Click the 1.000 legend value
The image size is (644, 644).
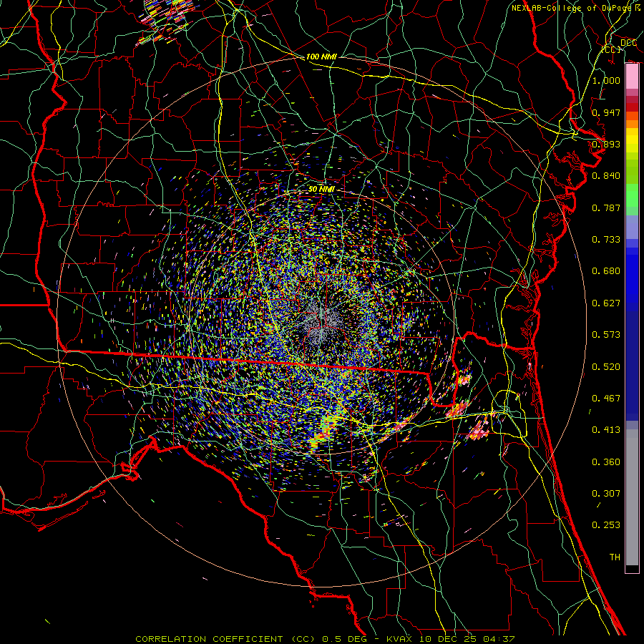click(x=606, y=80)
